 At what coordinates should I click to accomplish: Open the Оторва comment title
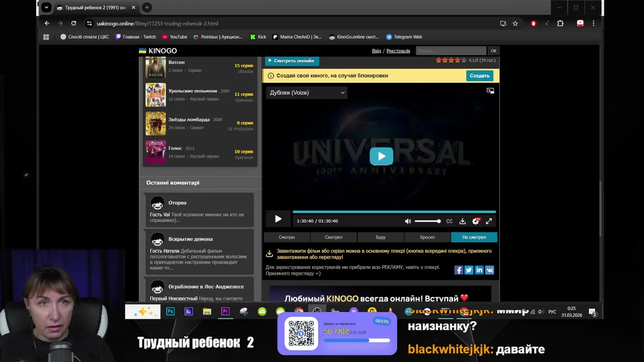point(177,203)
